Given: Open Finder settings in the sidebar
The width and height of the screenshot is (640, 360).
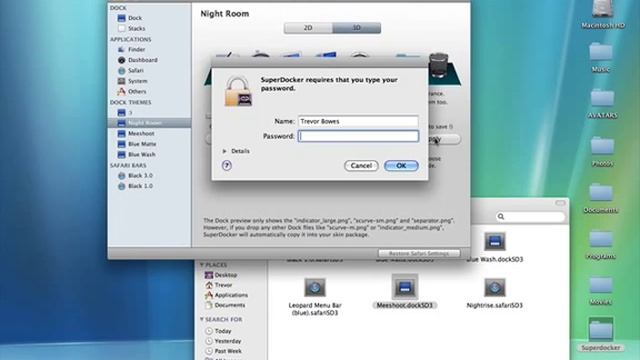Looking at the screenshot, I should [x=136, y=49].
